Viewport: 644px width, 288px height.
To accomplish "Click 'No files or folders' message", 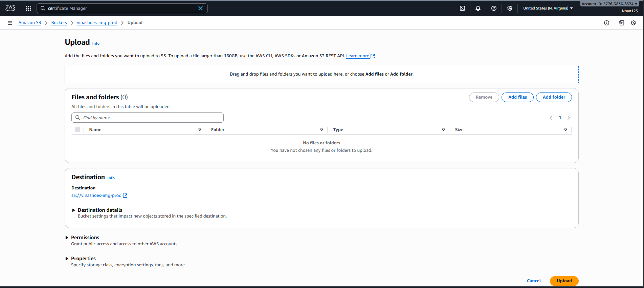I will tap(321, 143).
